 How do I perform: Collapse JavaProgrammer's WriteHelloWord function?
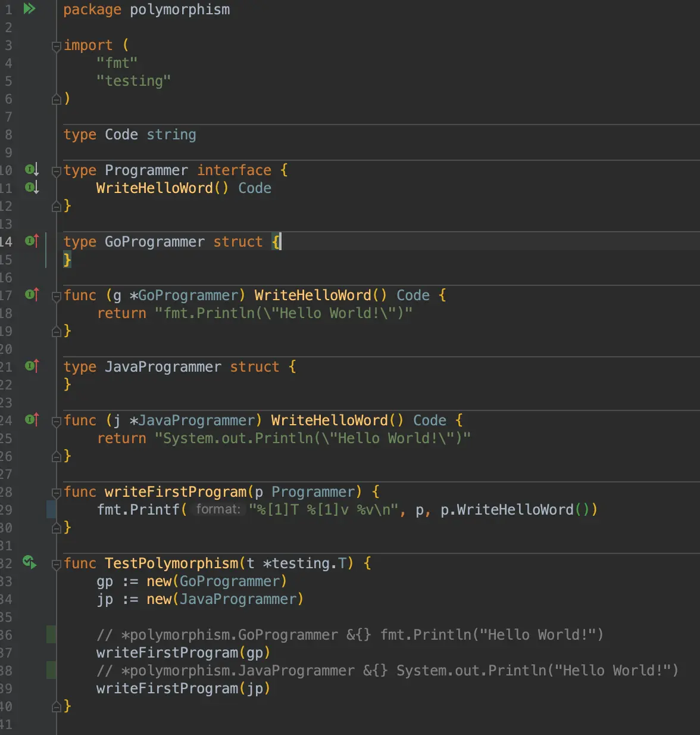tap(55, 420)
